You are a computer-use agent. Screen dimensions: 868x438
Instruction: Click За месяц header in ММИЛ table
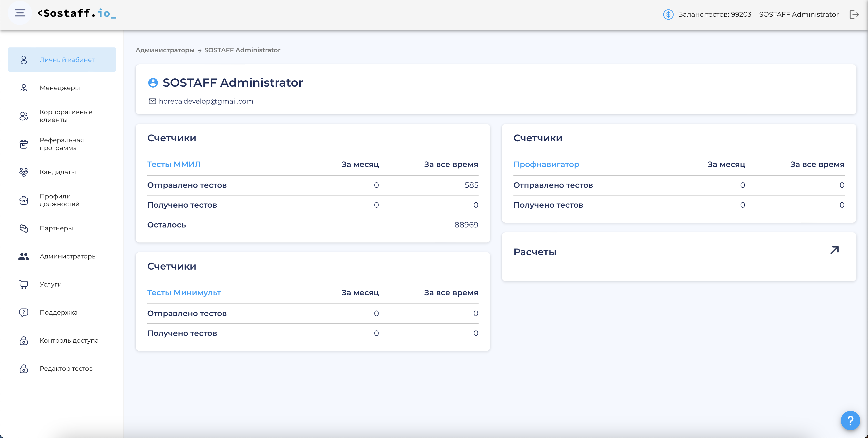coord(360,164)
